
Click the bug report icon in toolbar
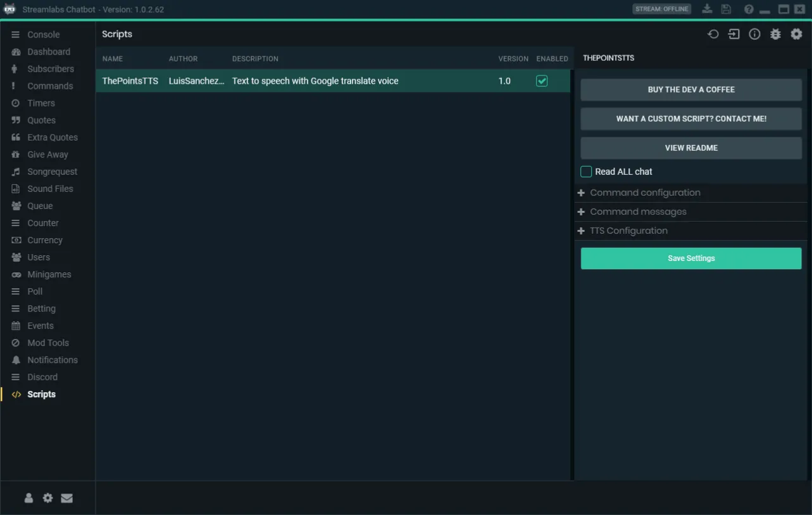tap(775, 34)
